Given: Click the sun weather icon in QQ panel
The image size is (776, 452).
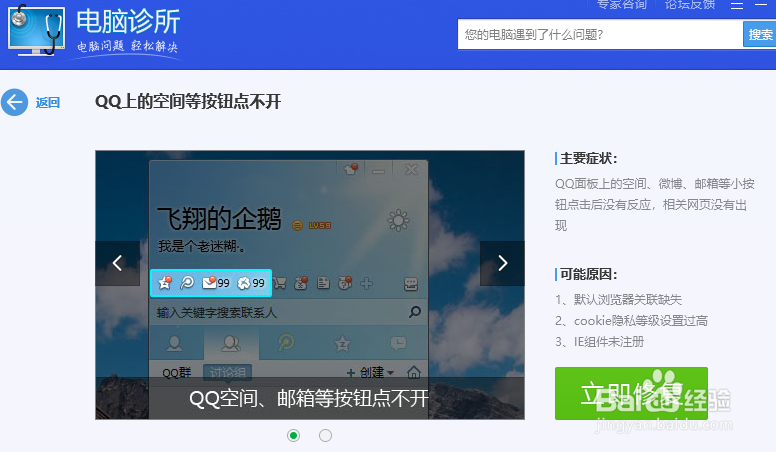Looking at the screenshot, I should pos(398,220).
